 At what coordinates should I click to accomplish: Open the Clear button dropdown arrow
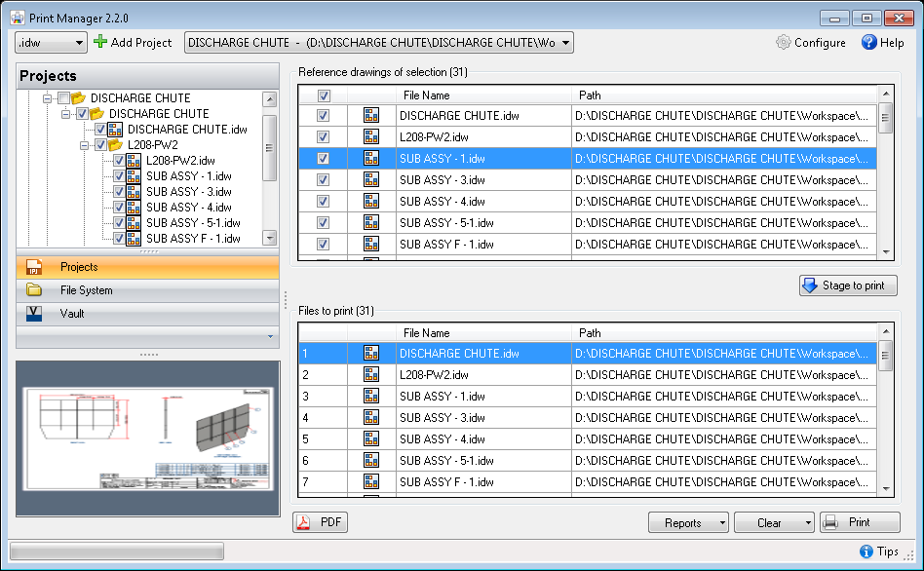click(808, 522)
